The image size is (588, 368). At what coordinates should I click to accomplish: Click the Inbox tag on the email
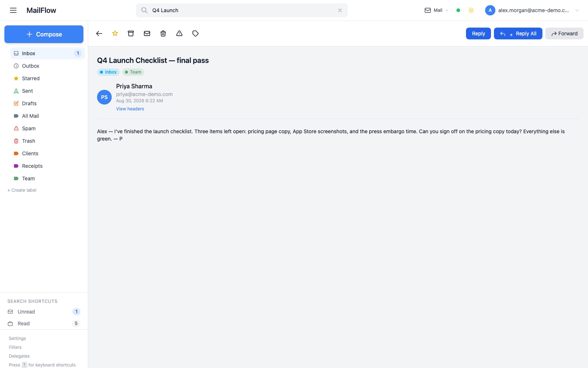[108, 72]
